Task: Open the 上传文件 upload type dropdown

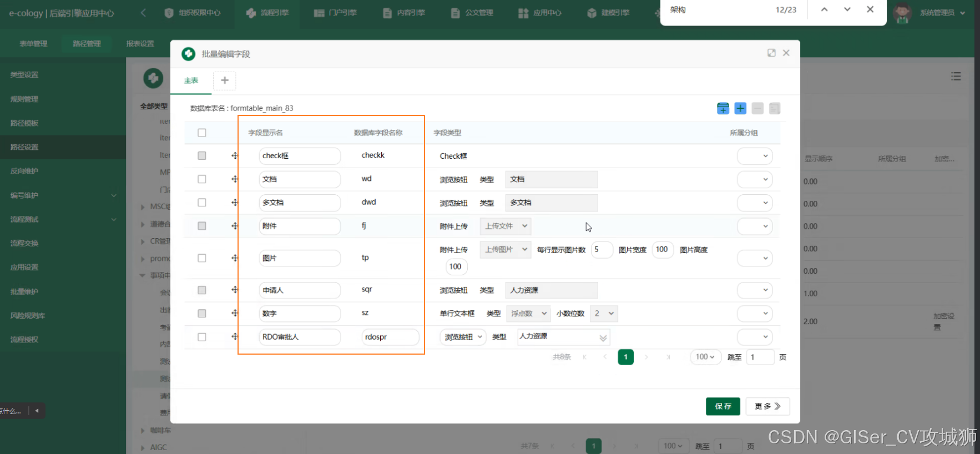Action: pyautogui.click(x=506, y=226)
